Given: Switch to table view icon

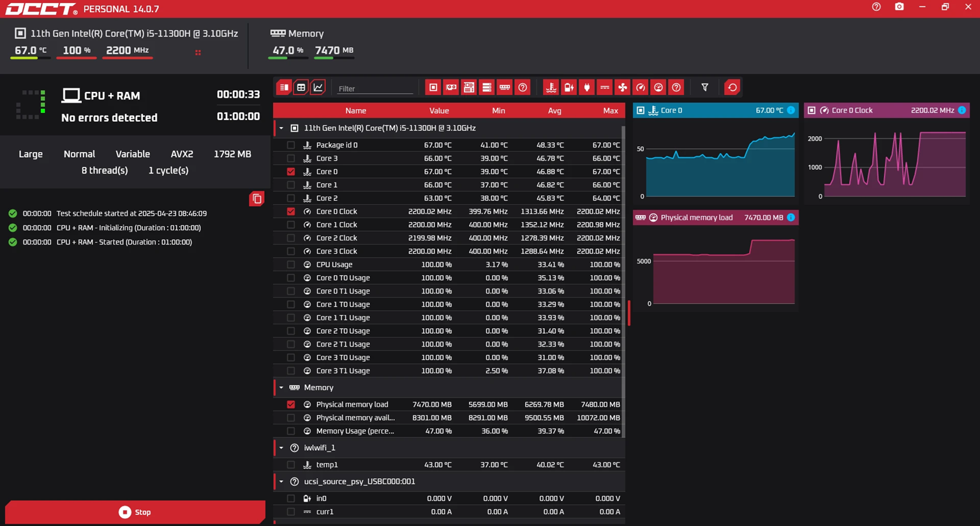Looking at the screenshot, I should click(x=301, y=87).
